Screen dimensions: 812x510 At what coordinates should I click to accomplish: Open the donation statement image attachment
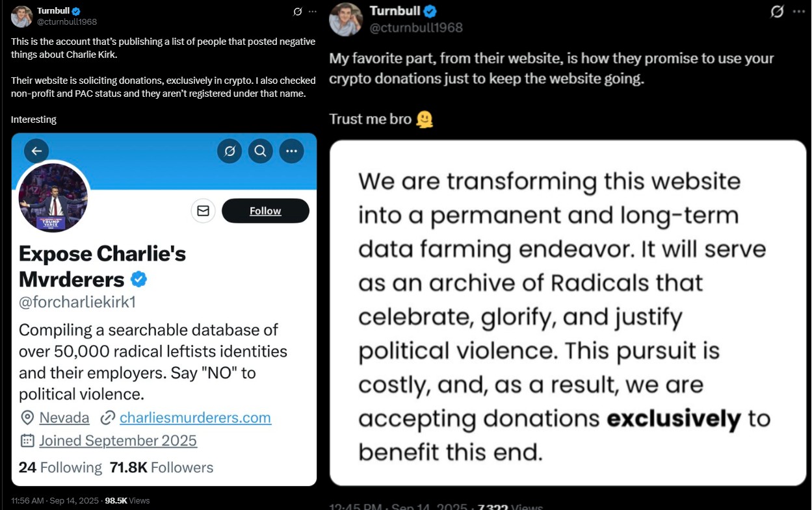[568, 312]
